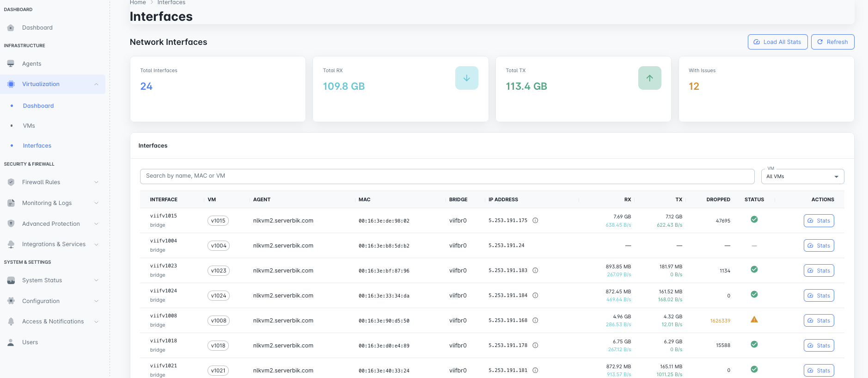Image resolution: width=868 pixels, height=378 pixels.
Task: Click MAC address 00:16:3e:90:d5:50
Action: 384,321
